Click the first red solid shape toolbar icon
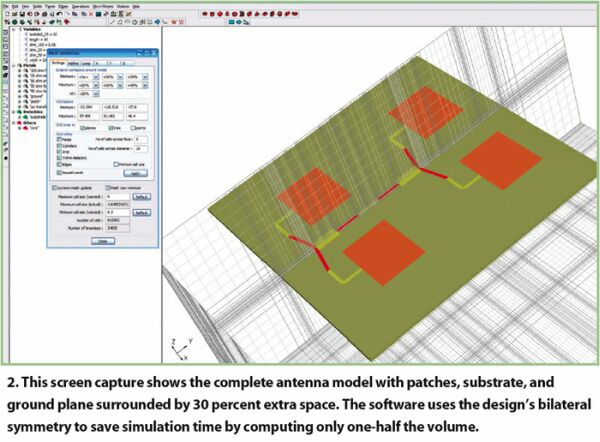Viewport: 600px width, 442px height. 204,15
